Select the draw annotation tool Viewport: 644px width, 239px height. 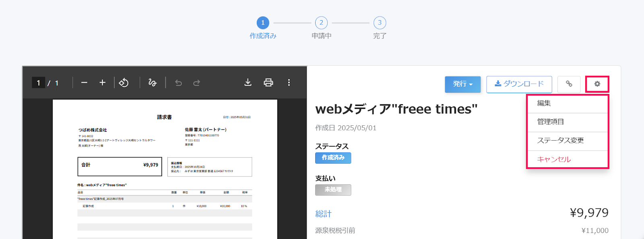pos(152,83)
